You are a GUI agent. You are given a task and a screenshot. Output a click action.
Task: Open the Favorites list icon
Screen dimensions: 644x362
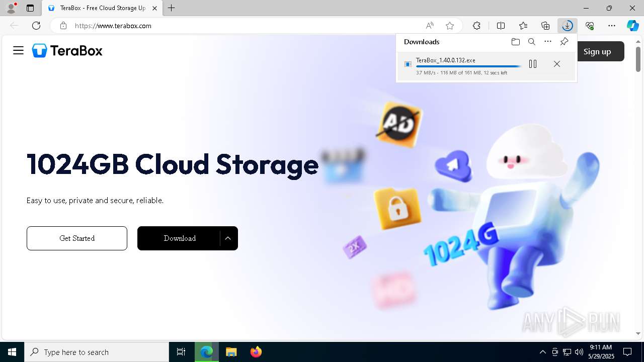(523, 26)
